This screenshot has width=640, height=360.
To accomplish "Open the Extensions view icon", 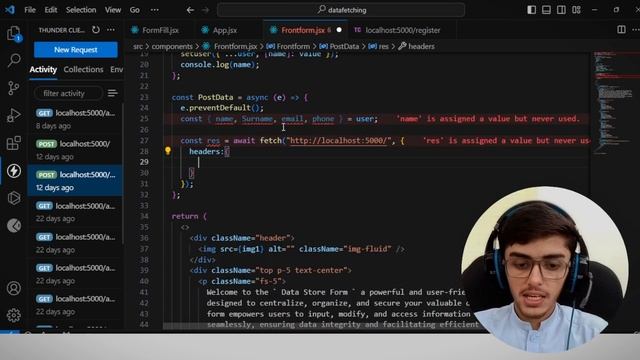I will point(13,143).
